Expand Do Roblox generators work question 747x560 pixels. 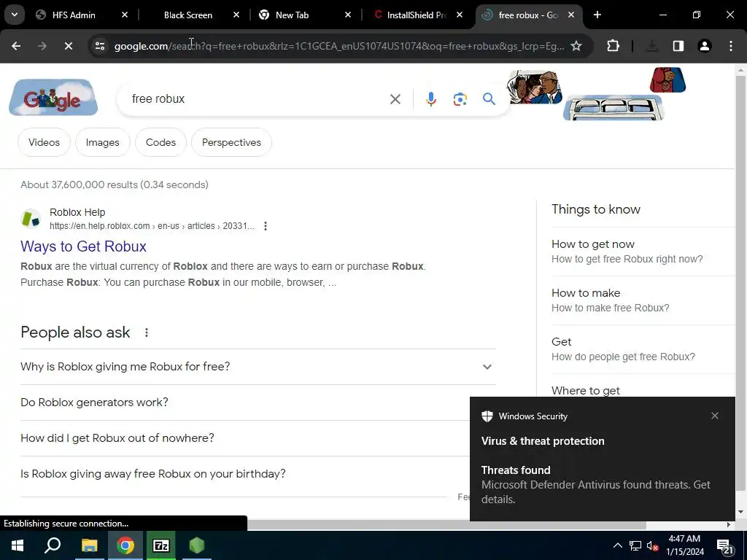coord(245,402)
